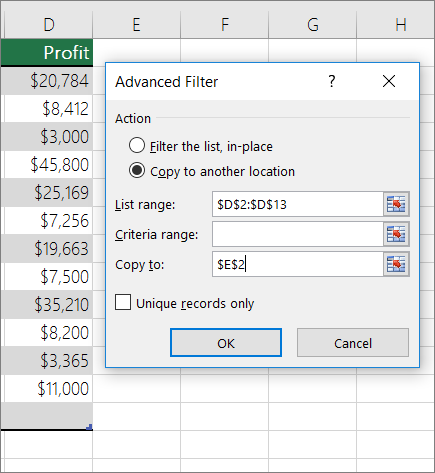Screen dimensions: 435x473
Task: Select column E header
Action: pyautogui.click(x=137, y=25)
